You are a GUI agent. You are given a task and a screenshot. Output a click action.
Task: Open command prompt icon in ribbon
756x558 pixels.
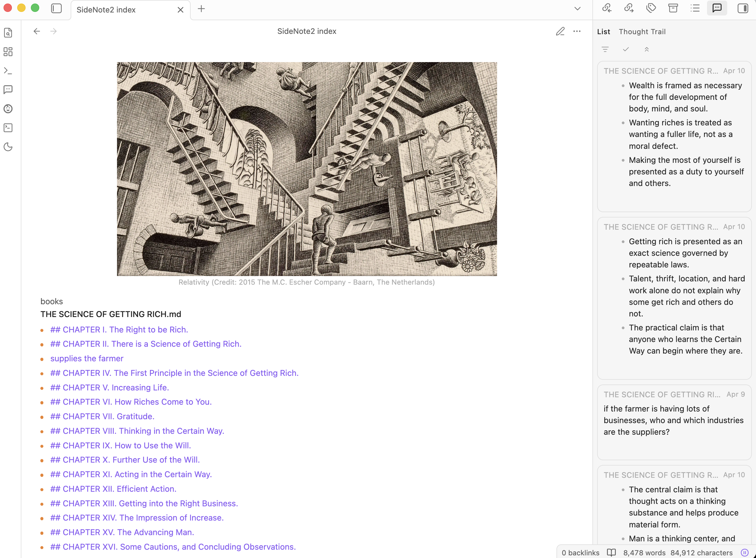[x=8, y=71]
